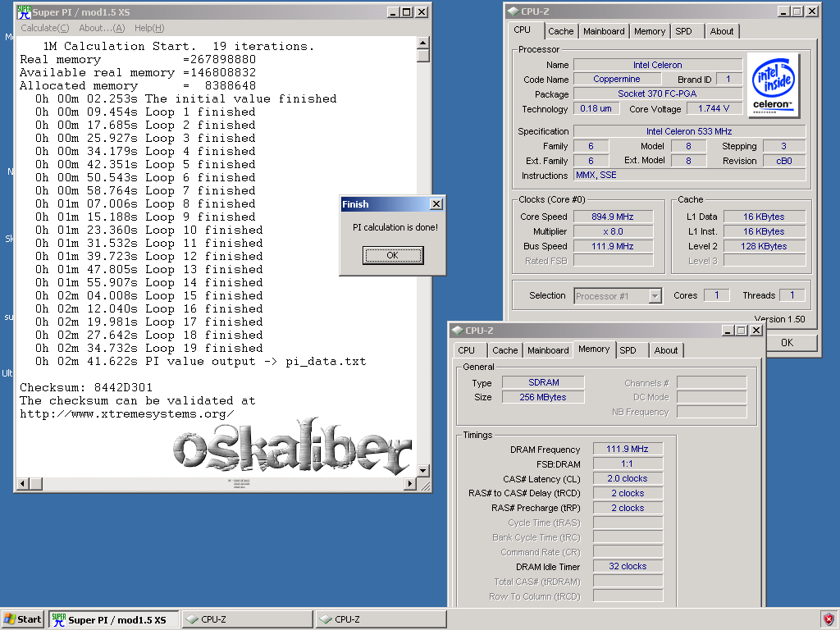Switch to Mainboard tab in top CPU-Z window
840x630 pixels.
[604, 31]
